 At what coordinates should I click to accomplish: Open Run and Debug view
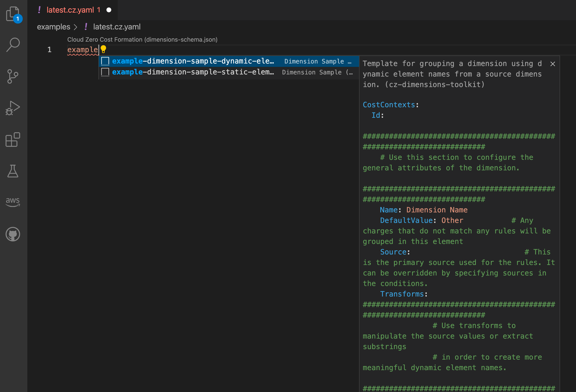tap(13, 108)
